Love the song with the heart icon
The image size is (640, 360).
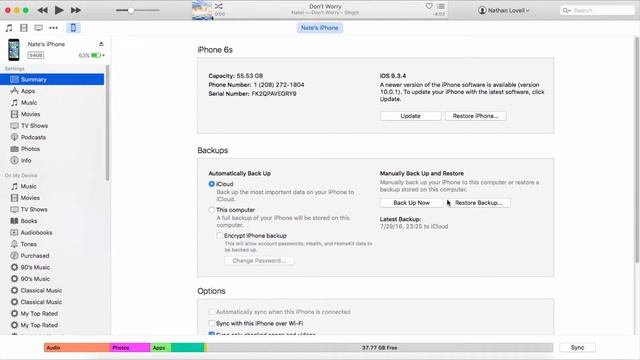[x=429, y=6]
